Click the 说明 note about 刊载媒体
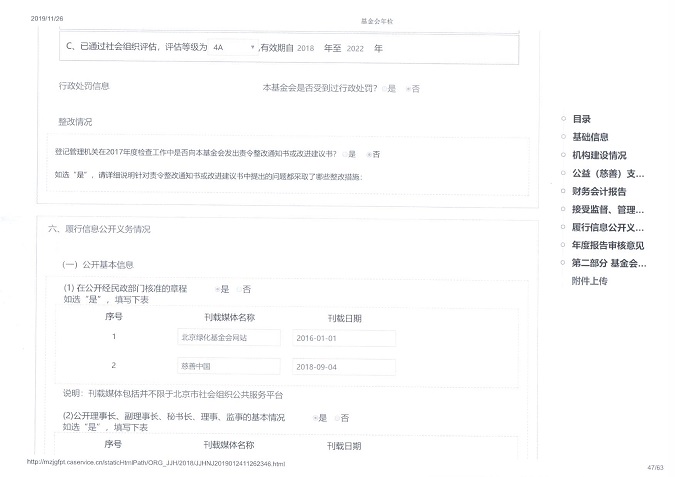 click(x=173, y=394)
